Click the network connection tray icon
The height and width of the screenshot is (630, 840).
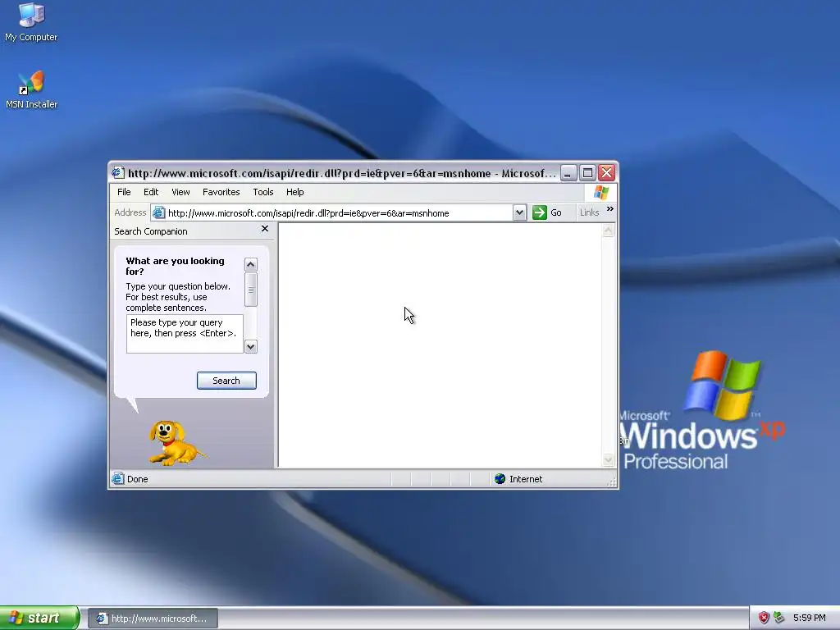779,618
